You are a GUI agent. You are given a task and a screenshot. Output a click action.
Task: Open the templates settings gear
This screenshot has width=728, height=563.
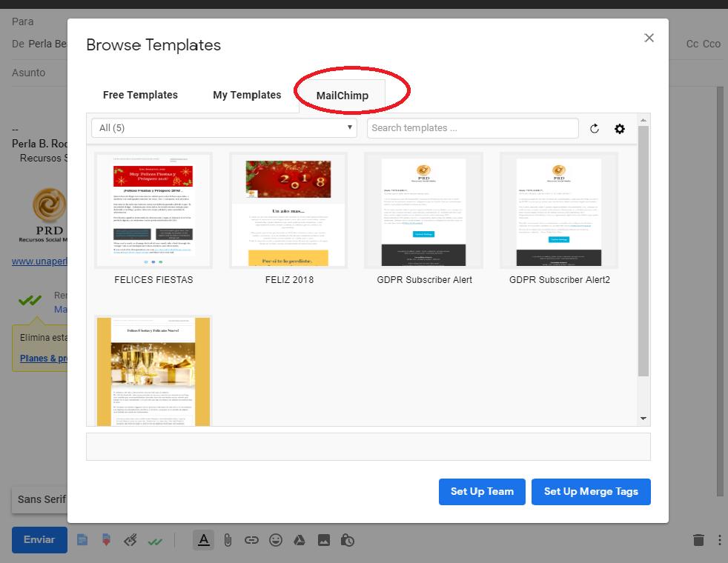[620, 128]
